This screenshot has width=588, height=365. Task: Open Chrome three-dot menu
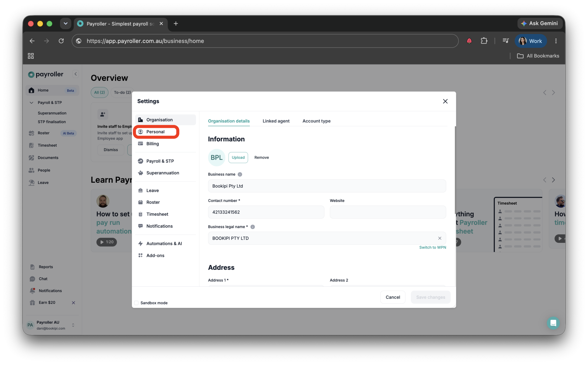(556, 41)
